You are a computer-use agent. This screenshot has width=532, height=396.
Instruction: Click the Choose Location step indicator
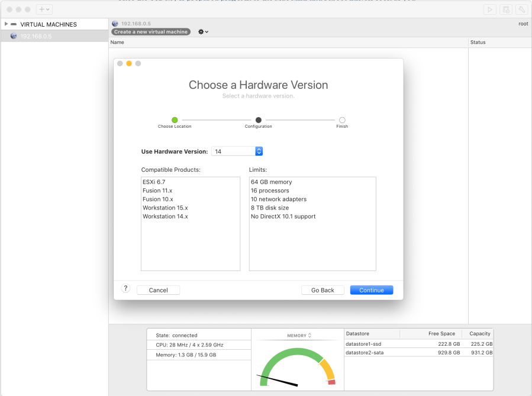tap(175, 120)
